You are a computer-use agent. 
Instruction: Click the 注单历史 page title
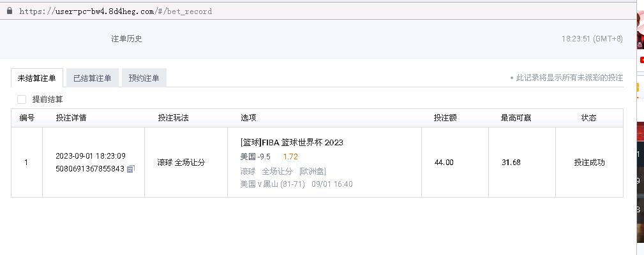pos(126,39)
